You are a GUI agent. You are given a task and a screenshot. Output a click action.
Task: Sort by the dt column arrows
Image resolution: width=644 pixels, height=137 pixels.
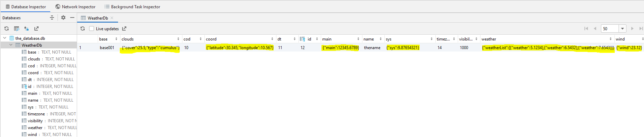[295, 39]
